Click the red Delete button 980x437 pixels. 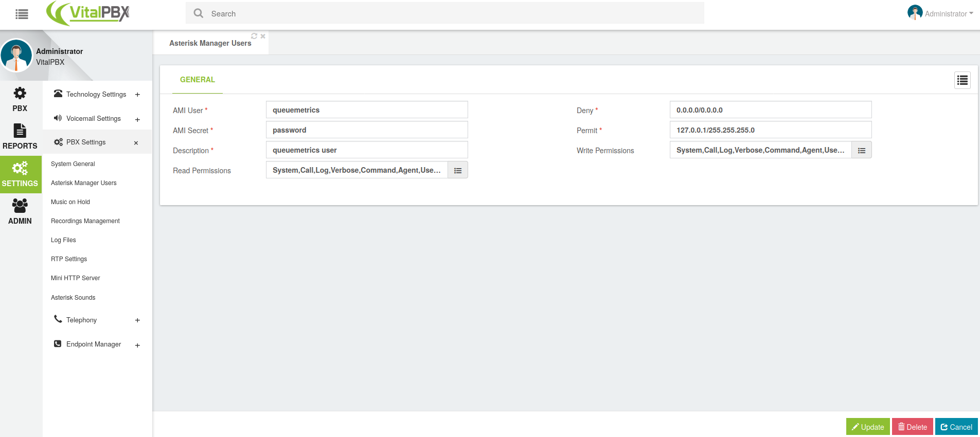tap(912, 427)
